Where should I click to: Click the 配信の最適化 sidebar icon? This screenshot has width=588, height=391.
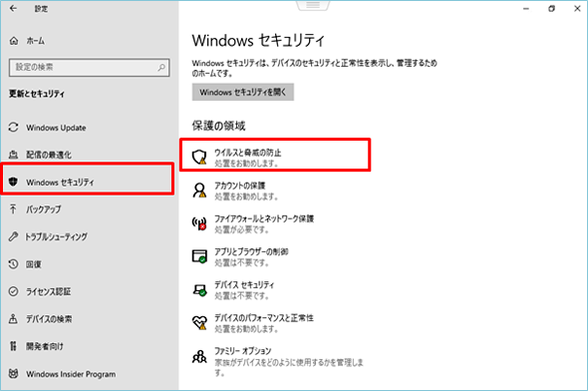(14, 155)
